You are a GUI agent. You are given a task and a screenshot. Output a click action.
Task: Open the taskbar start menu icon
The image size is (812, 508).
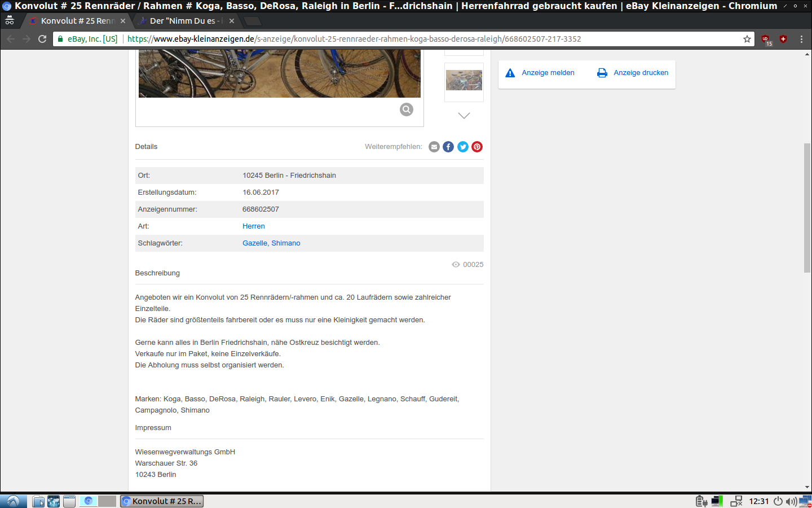(14, 501)
